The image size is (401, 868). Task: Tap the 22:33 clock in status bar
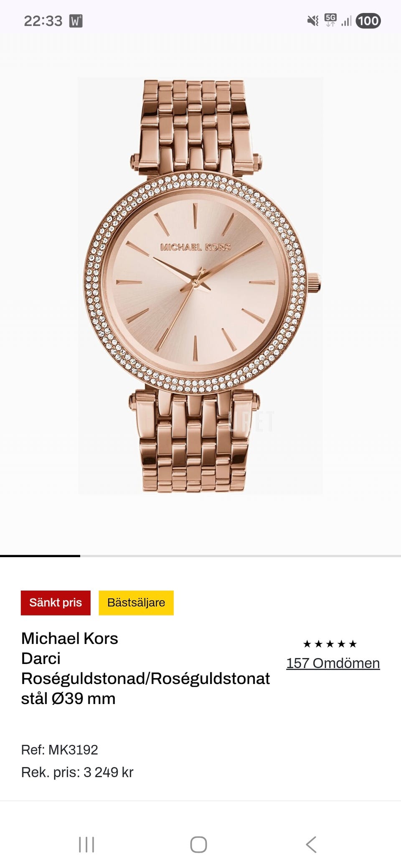click(43, 21)
